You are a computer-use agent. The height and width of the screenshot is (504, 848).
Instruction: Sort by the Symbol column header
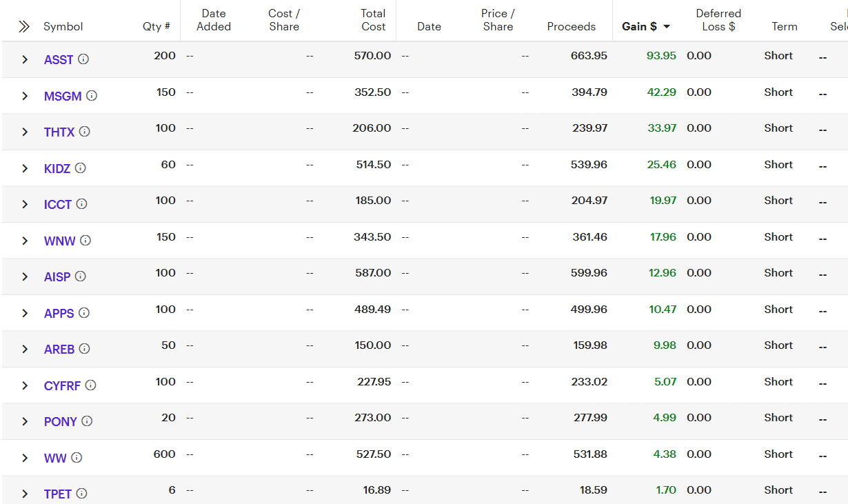(x=63, y=27)
